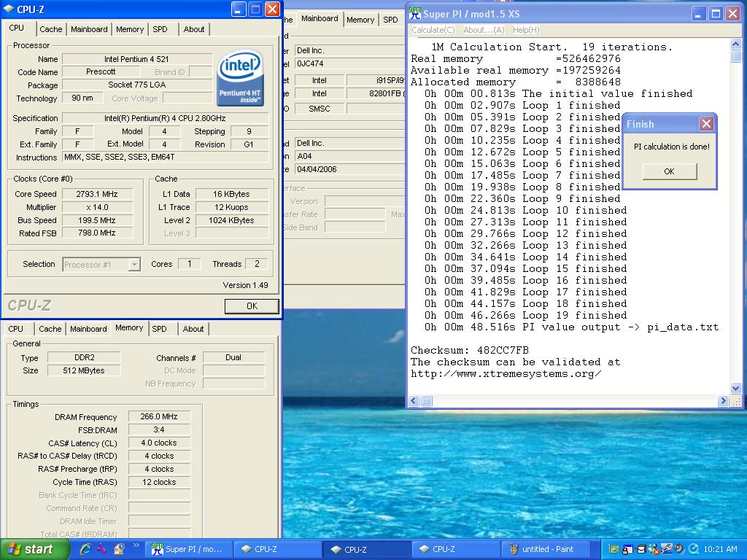Open the Memory tab in top CPU-Z window
Viewport: 747px width, 560px height.
click(130, 29)
